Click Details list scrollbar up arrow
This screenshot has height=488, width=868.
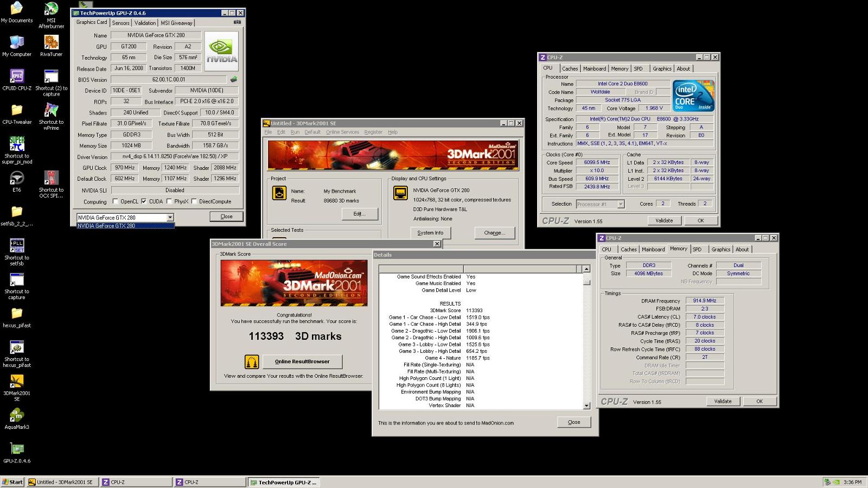(x=586, y=269)
